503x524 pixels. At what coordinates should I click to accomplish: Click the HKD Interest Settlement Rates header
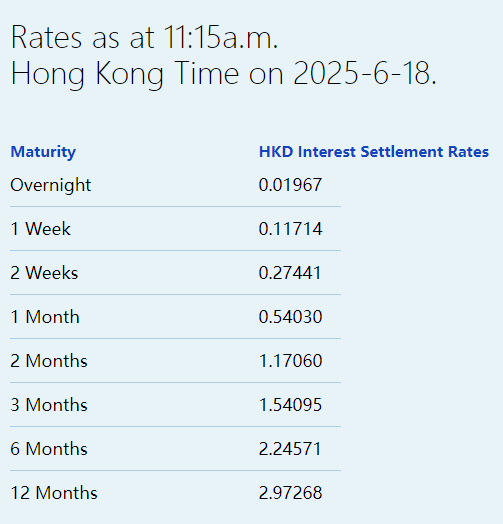pyautogui.click(x=374, y=152)
